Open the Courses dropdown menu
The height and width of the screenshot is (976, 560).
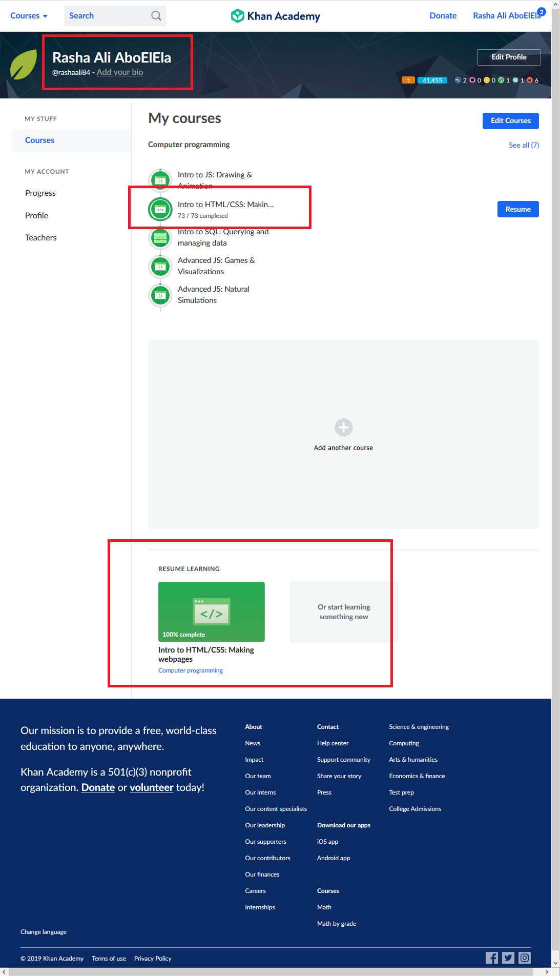(29, 16)
